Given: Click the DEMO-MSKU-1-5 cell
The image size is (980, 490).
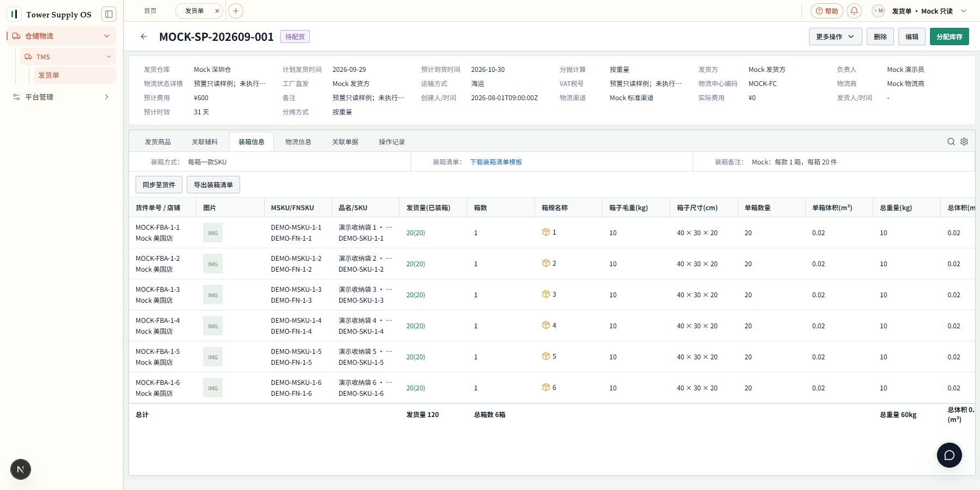Looking at the screenshot, I should pyautogui.click(x=296, y=352).
